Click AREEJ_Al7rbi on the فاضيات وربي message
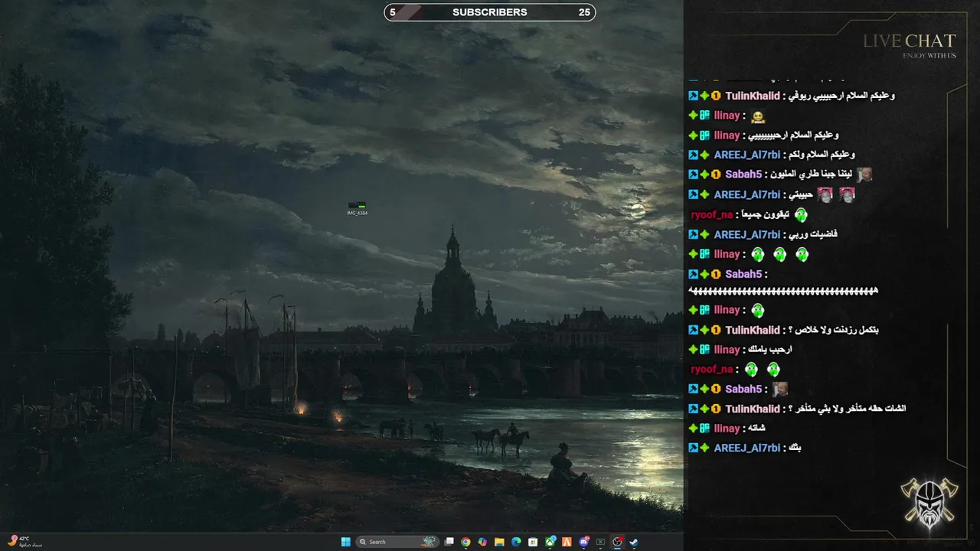980x551 pixels. point(746,234)
